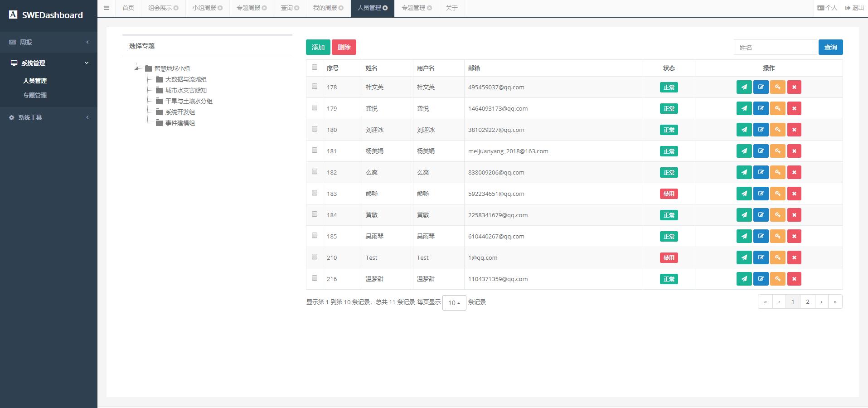Delete the 黄敏 row with red X
Image resolution: width=868 pixels, height=408 pixels.
tap(794, 215)
